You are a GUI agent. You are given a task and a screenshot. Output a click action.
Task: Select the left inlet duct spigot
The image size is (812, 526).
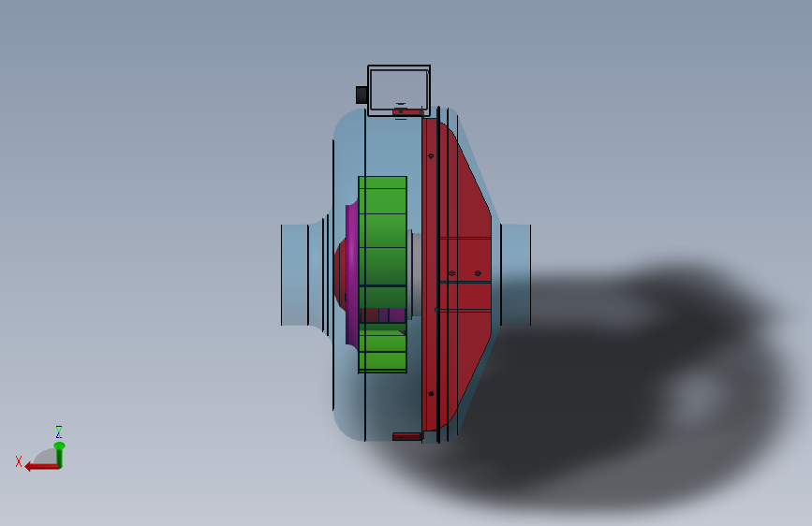point(295,275)
